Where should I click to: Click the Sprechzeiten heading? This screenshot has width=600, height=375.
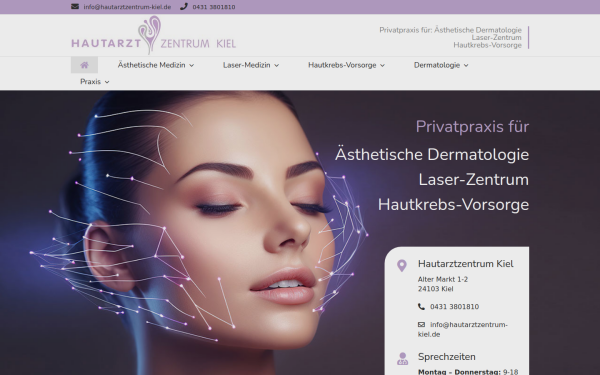(447, 357)
